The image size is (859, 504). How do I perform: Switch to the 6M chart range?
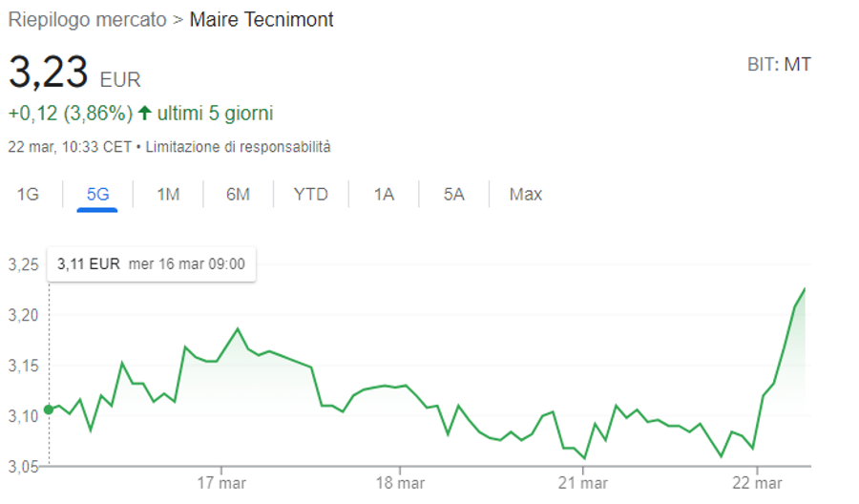(x=238, y=194)
